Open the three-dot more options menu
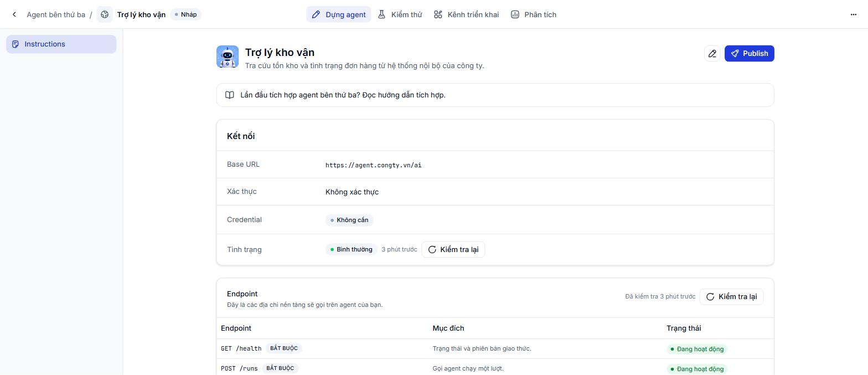Viewport: 868px width, 375px height. pyautogui.click(x=853, y=14)
